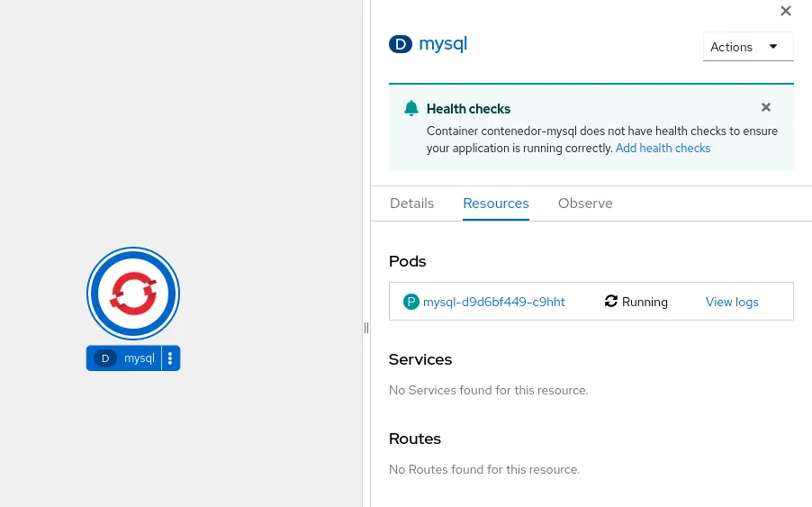This screenshot has width=812, height=507.
Task: Open pod mysql-d9d6bf449-c9hht link
Action: point(494,302)
